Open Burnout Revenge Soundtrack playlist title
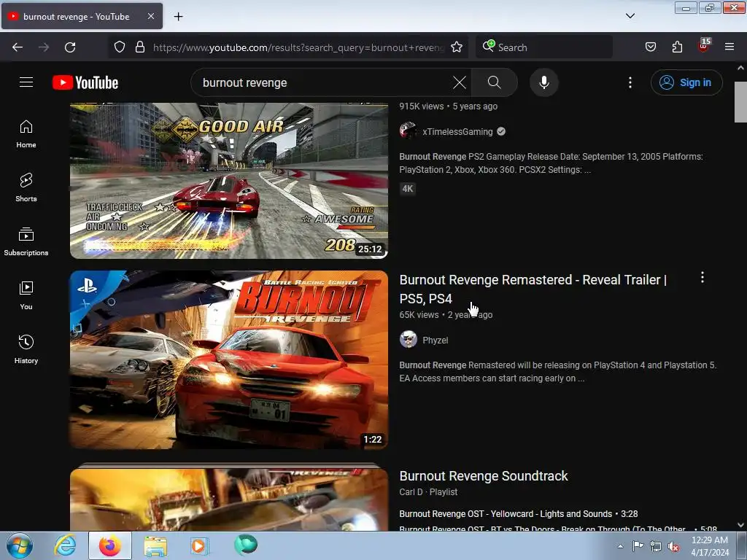The image size is (747, 560). coord(483,475)
